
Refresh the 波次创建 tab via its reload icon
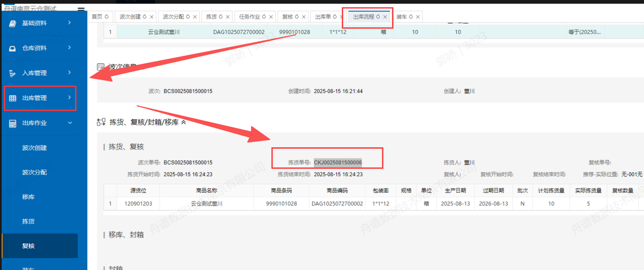coord(145,17)
